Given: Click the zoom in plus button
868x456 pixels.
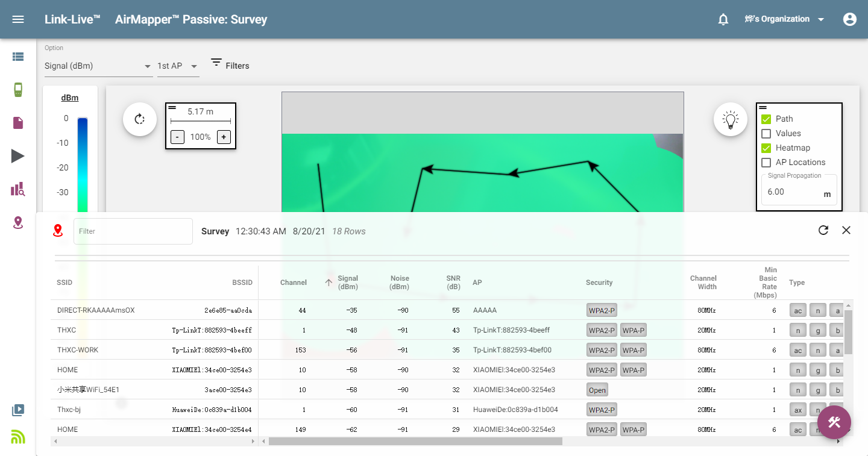Looking at the screenshot, I should pyautogui.click(x=224, y=137).
